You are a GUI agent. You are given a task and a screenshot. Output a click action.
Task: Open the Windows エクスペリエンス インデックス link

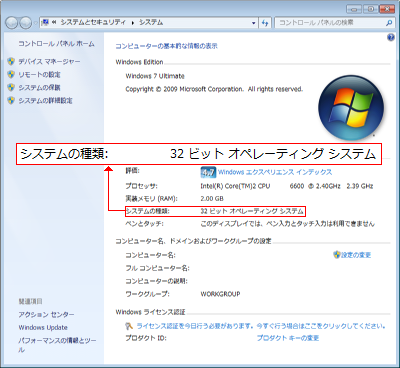point(275,172)
